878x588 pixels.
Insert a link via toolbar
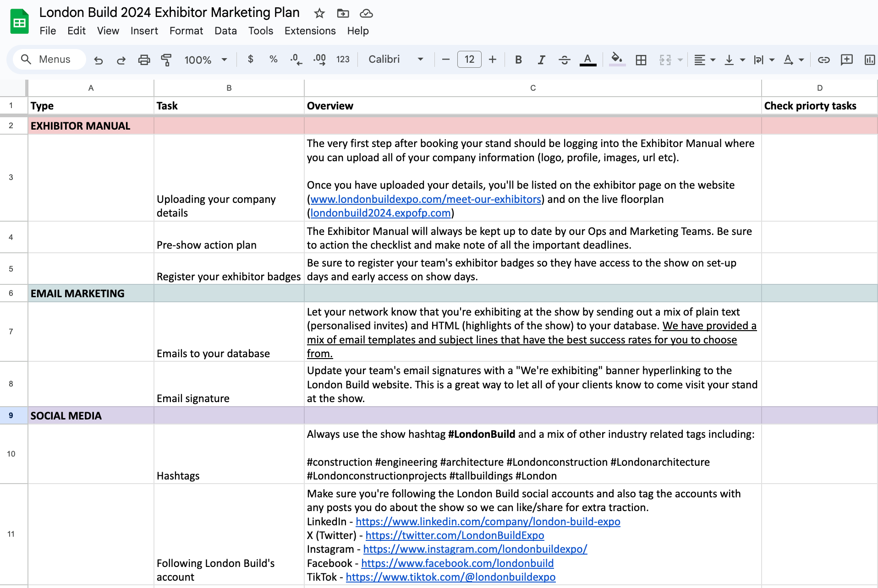823,60
